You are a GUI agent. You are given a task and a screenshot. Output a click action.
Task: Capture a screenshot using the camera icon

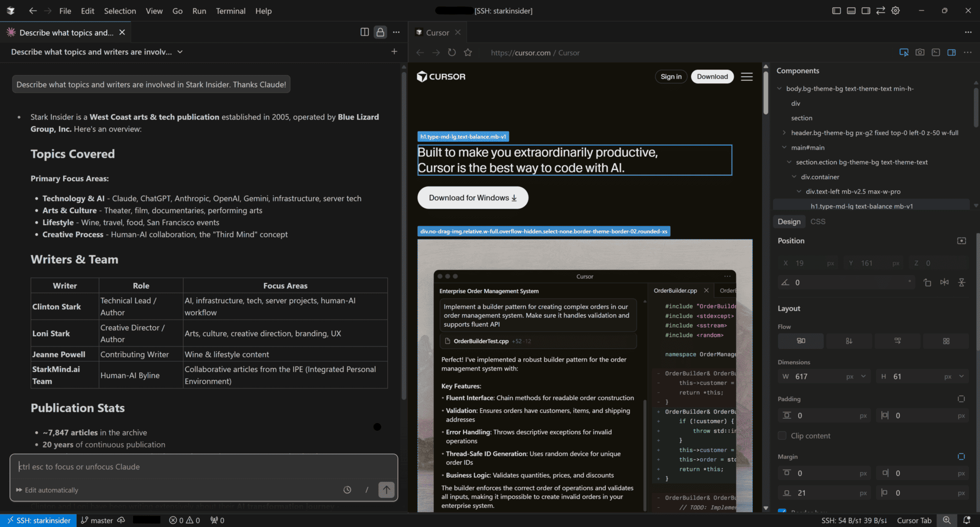coord(919,52)
